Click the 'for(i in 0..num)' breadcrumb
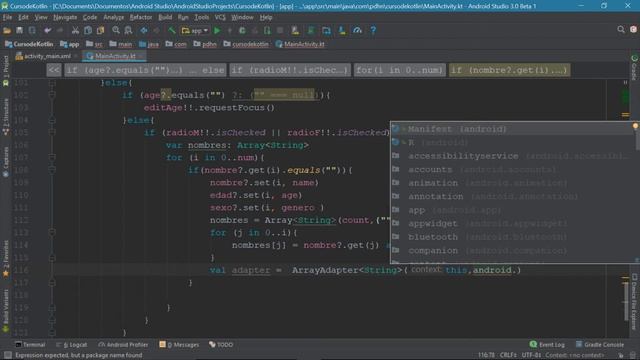The image size is (640, 360). tap(399, 70)
